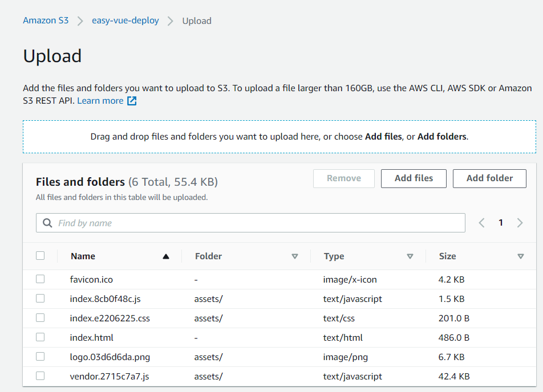
Task: Select all files via the header checkbox
Action: [40, 256]
